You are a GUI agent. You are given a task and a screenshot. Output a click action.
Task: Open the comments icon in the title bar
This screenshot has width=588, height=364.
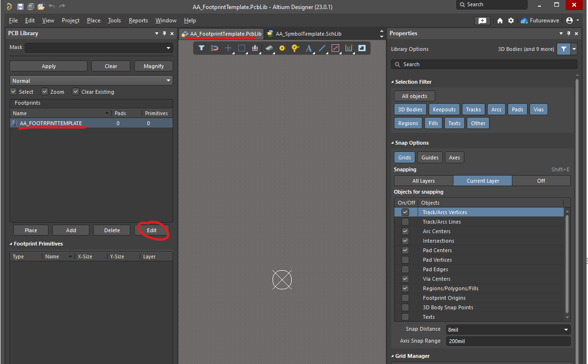[x=482, y=20]
